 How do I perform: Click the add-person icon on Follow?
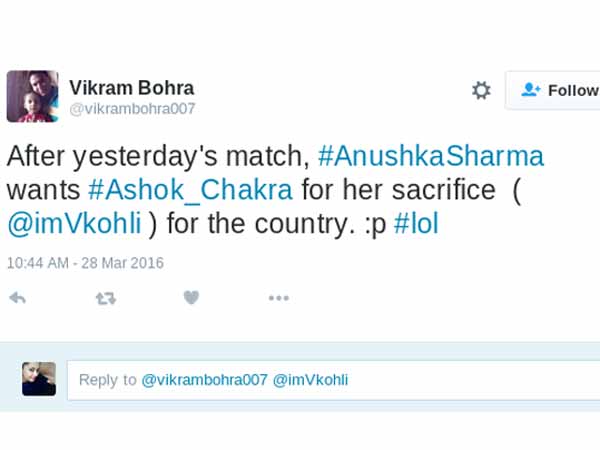click(531, 91)
